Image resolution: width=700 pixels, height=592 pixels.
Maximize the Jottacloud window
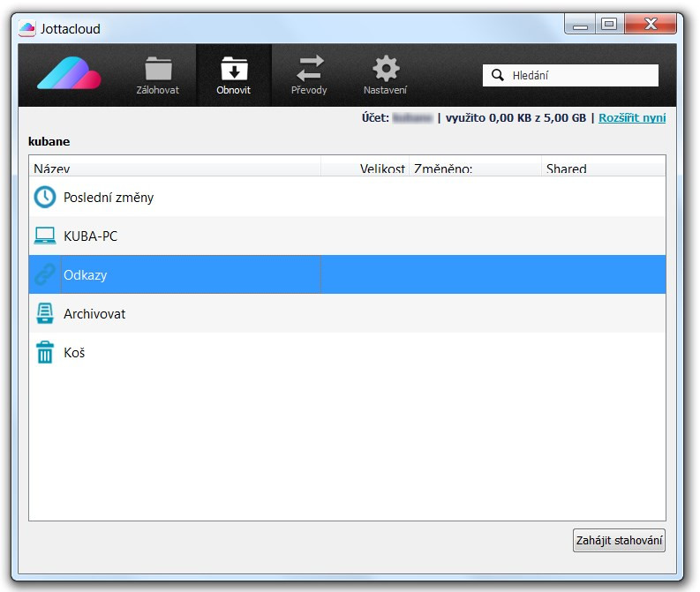pos(609,25)
